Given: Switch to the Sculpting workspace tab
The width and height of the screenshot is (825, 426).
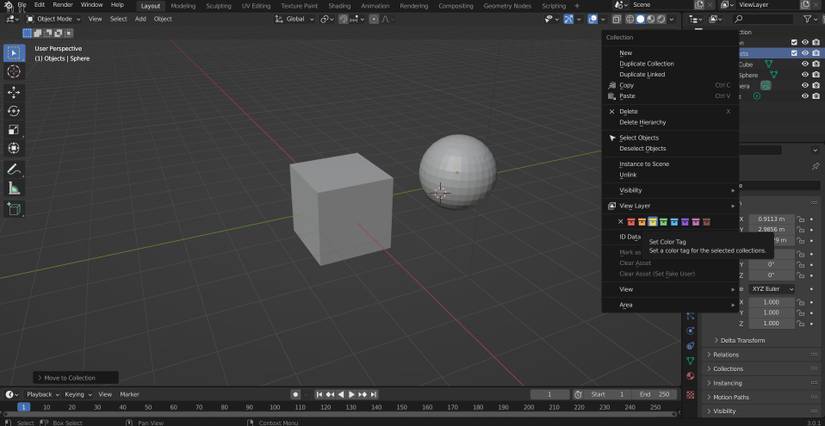Looking at the screenshot, I should (218, 6).
